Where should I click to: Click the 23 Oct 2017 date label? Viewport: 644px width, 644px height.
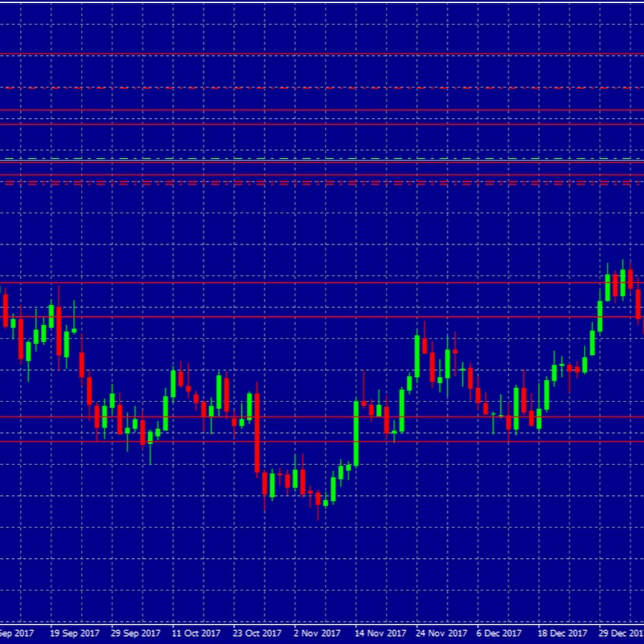257,633
